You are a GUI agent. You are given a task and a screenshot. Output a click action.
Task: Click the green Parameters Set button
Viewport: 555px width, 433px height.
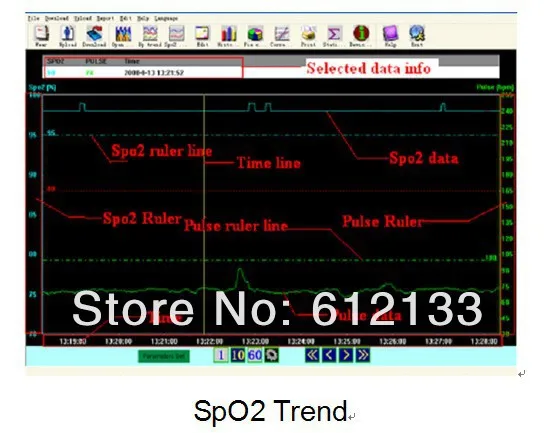click(x=164, y=356)
